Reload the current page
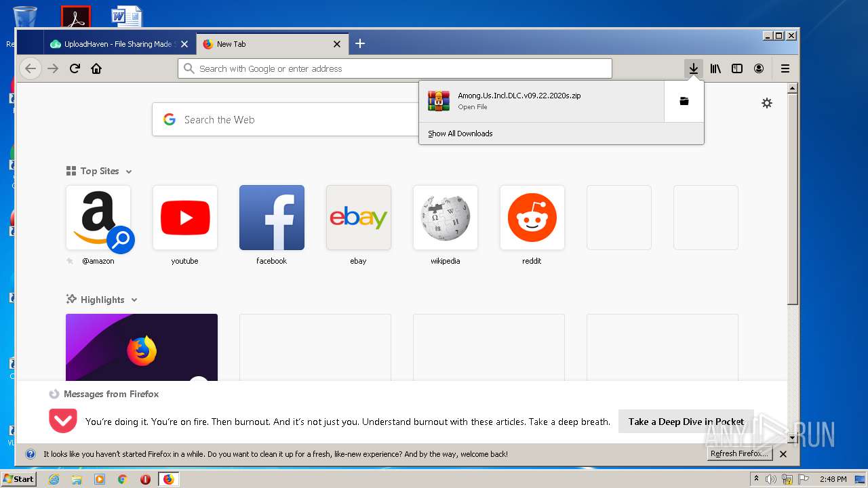 75,68
